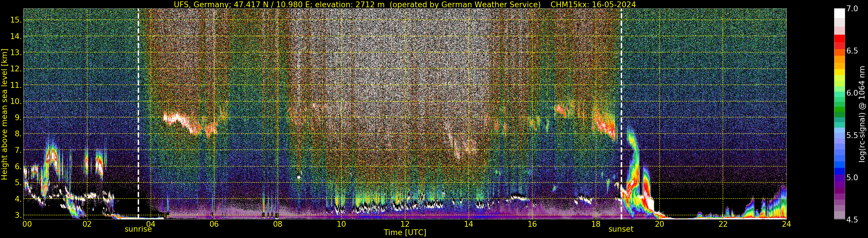Screen dimensions: 868x238
Task: Click the rainbow colorbar legend strip
Action: coord(839,114)
